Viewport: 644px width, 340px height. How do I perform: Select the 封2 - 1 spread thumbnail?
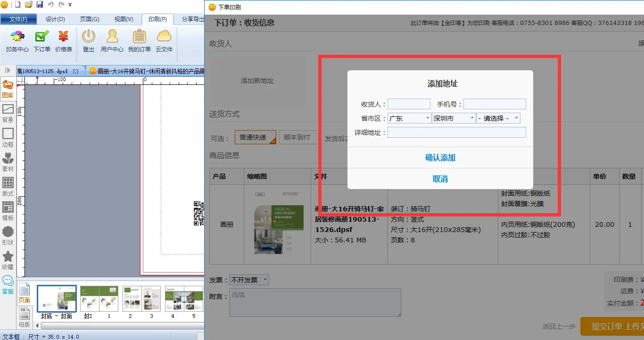99,299
